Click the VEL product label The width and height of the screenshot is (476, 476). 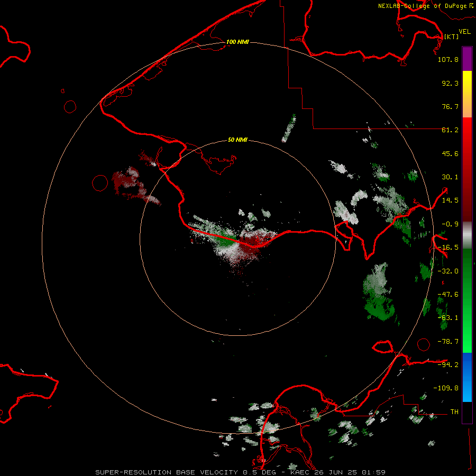[x=464, y=31]
